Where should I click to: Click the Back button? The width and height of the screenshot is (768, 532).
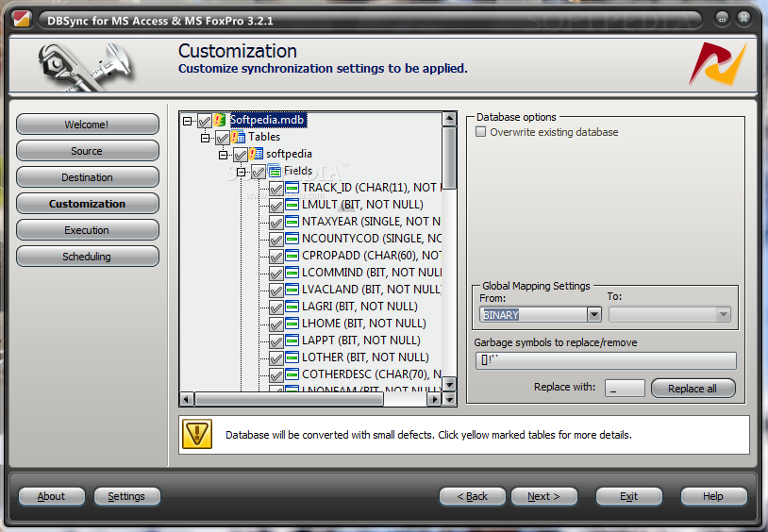(x=472, y=496)
